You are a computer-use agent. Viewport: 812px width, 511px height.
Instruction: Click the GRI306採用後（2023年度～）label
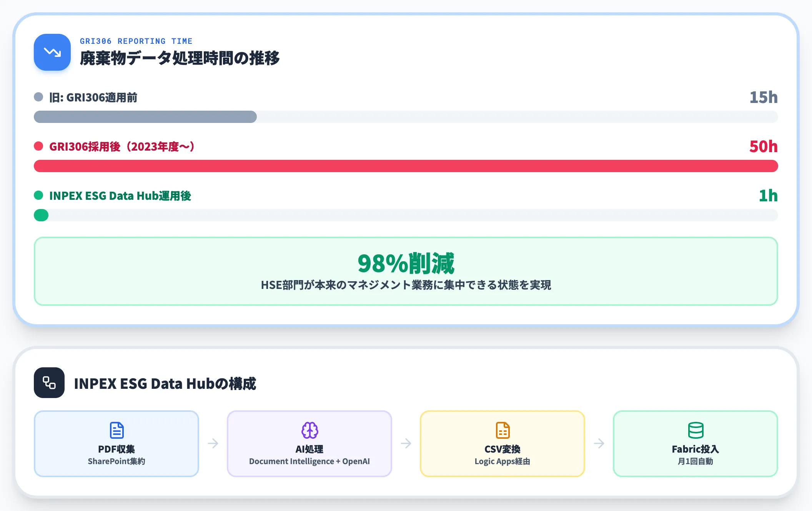122,147
